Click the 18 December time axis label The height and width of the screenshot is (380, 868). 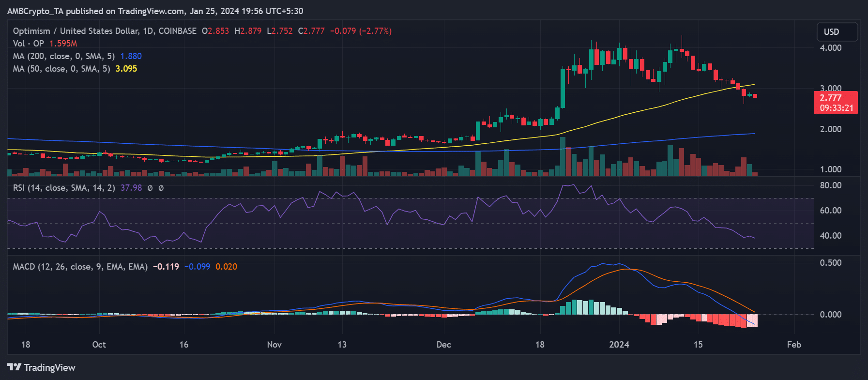click(x=540, y=345)
